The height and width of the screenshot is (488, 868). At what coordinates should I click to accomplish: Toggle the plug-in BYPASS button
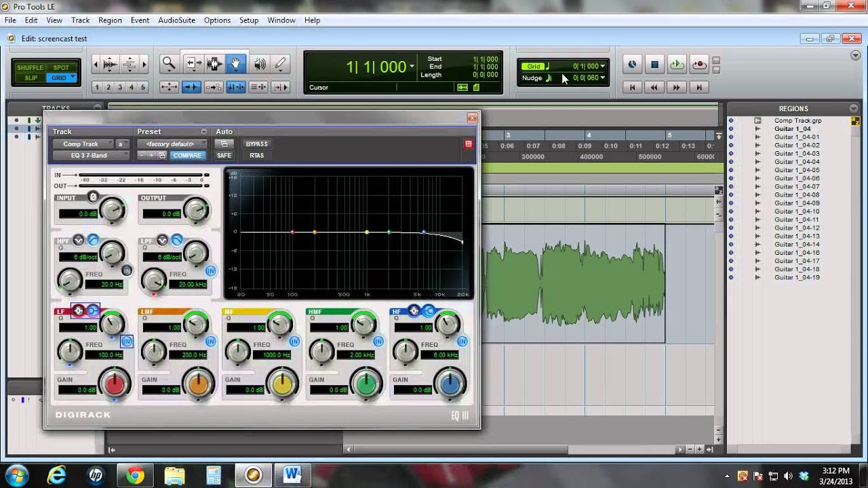pyautogui.click(x=256, y=144)
